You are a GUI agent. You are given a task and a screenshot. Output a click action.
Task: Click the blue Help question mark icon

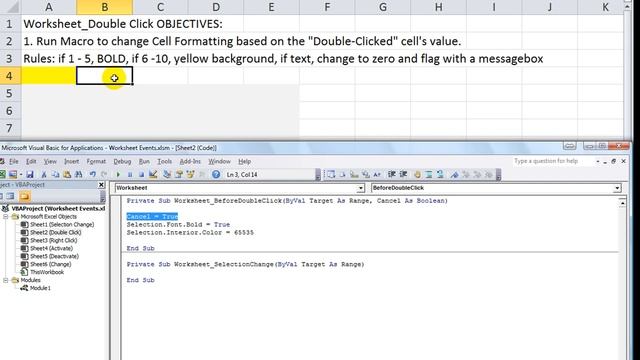[216, 175]
